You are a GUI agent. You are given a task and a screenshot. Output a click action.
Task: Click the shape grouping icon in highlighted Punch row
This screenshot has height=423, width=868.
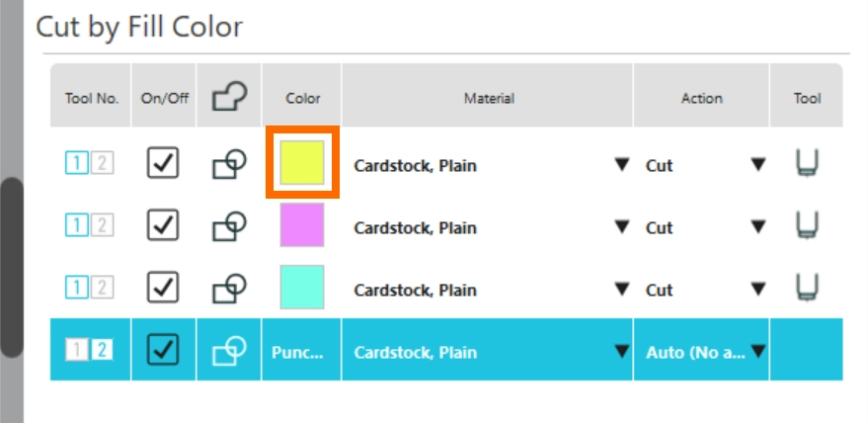(x=229, y=351)
